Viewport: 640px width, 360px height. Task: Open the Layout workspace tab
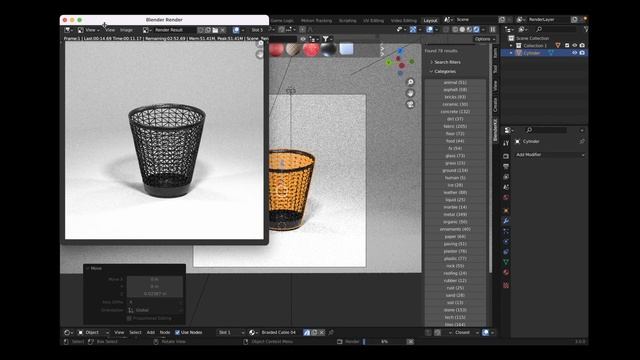(430, 20)
